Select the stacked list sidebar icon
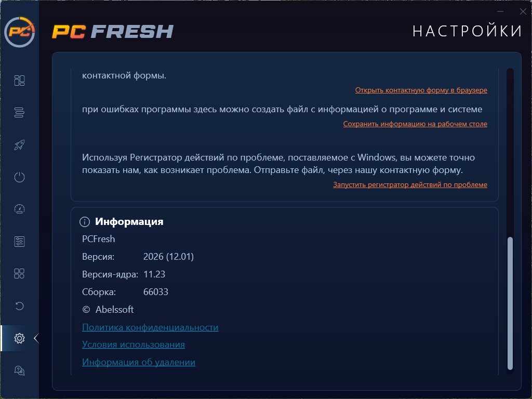 point(19,113)
